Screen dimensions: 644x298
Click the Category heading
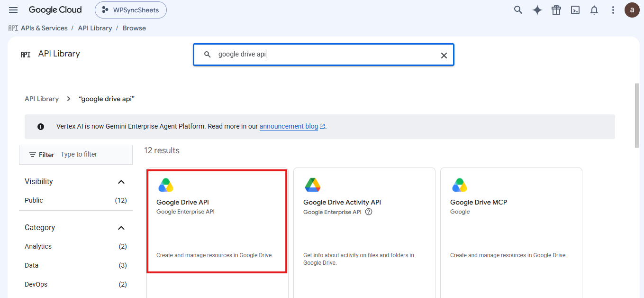pos(40,228)
